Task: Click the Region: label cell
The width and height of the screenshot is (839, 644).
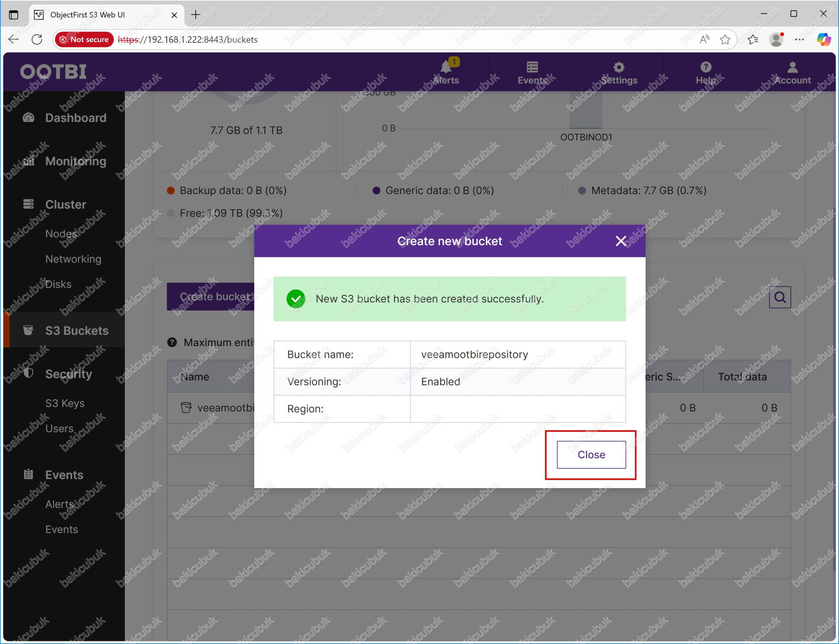Action: [x=342, y=409]
